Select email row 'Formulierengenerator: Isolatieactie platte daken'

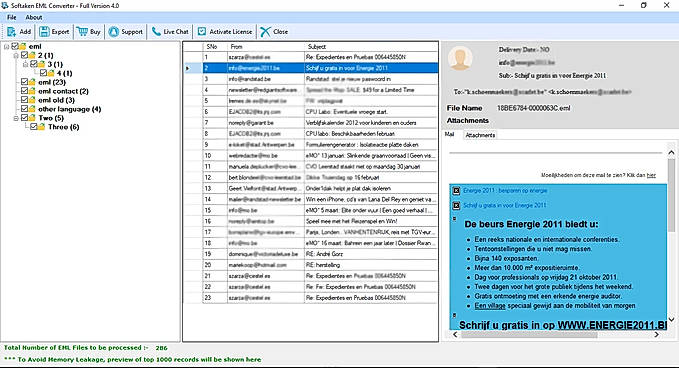click(x=320, y=145)
